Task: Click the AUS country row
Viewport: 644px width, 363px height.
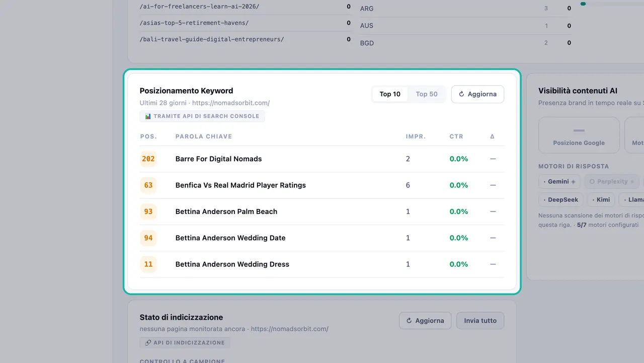Action: 466,26
